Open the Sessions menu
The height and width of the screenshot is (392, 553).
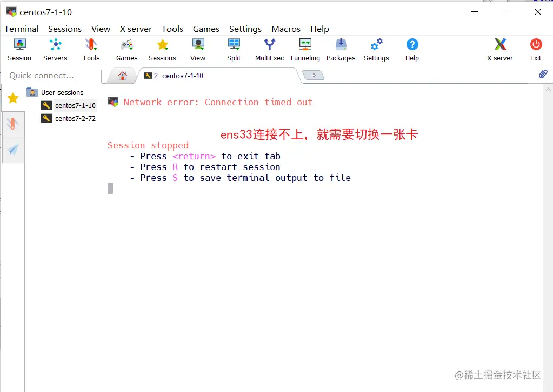[x=64, y=29]
